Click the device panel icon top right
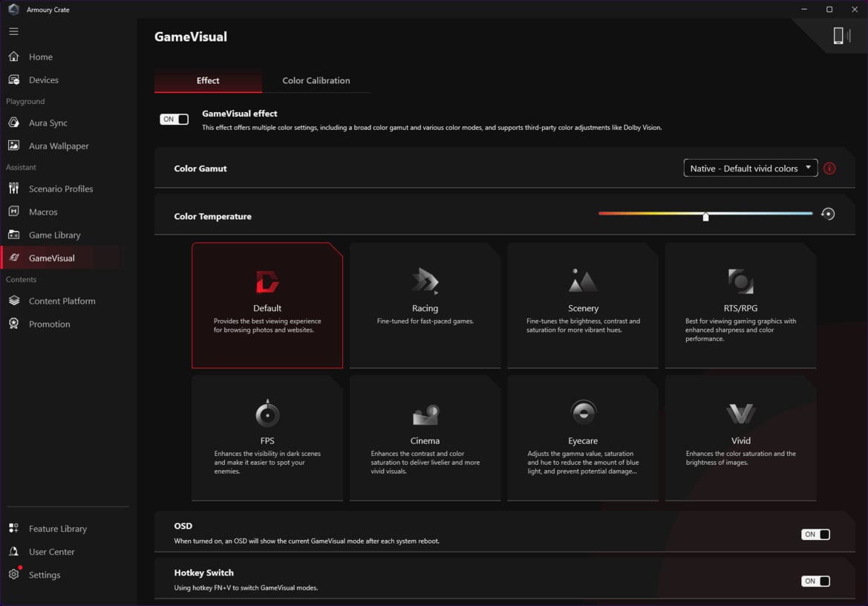 [841, 36]
